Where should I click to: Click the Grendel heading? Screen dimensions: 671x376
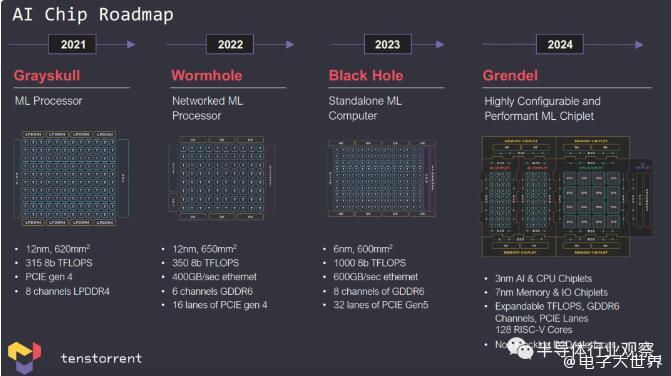pos(510,76)
